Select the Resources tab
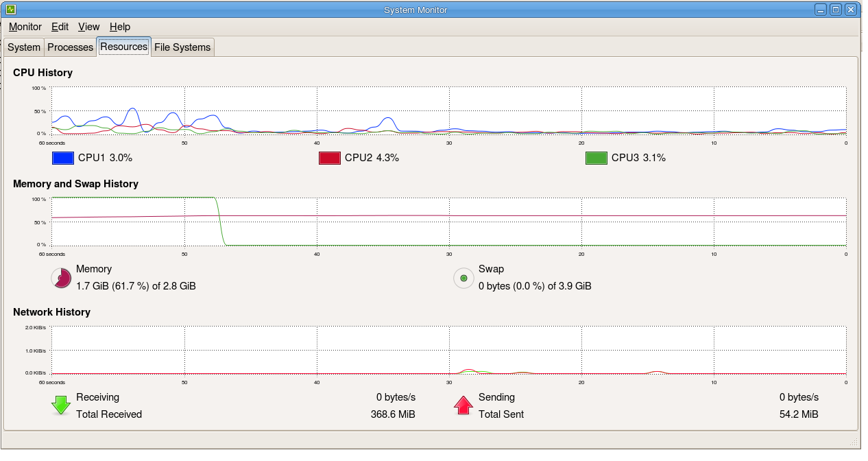 pos(123,47)
